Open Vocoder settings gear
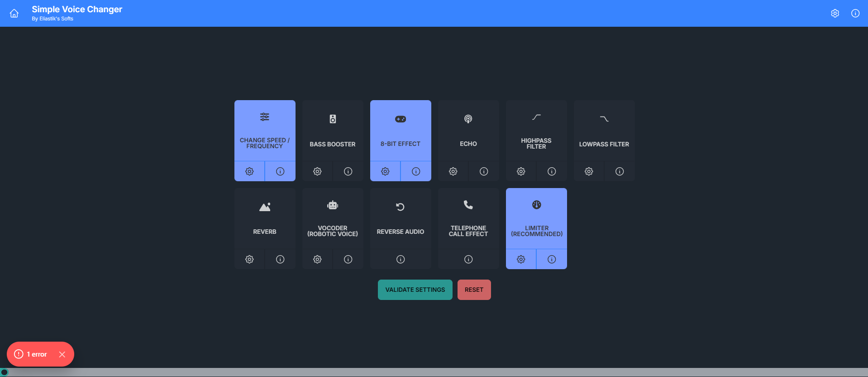868x377 pixels. 317,259
